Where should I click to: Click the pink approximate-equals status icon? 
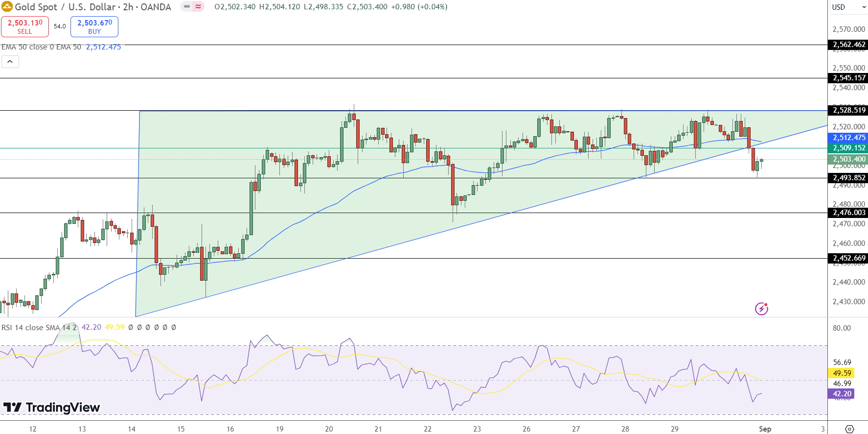[198, 7]
